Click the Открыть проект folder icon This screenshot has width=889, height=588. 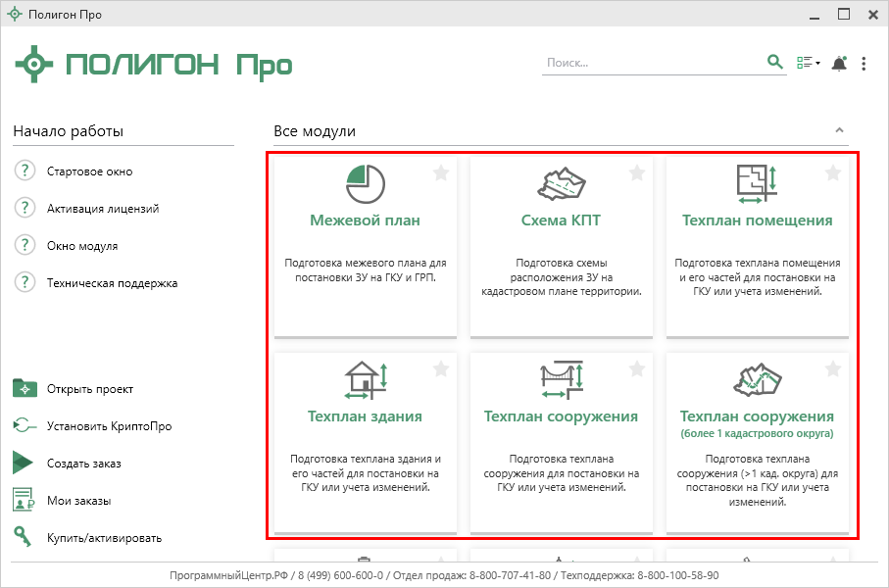(25, 389)
